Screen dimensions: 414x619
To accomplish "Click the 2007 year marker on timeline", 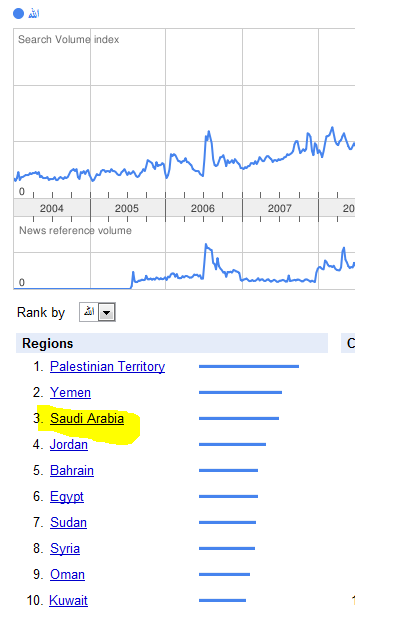I will click(x=279, y=208).
